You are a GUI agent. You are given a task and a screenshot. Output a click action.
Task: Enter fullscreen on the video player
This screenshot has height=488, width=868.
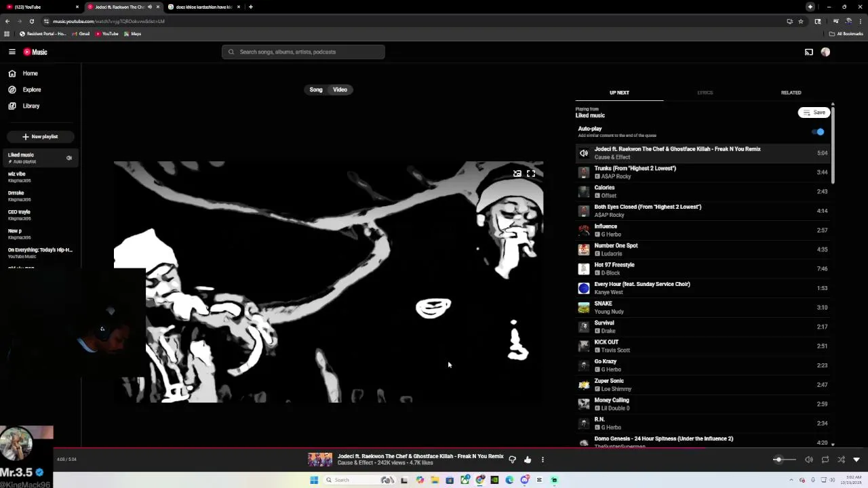pyautogui.click(x=531, y=174)
